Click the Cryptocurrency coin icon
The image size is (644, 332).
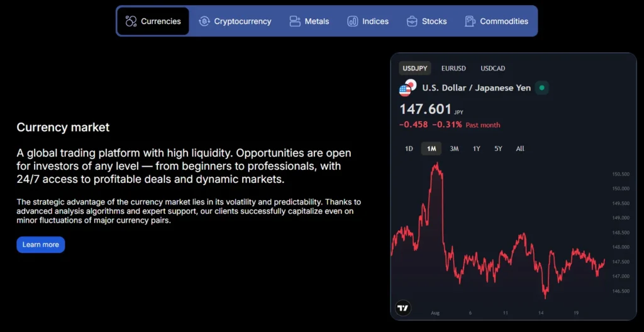[204, 21]
